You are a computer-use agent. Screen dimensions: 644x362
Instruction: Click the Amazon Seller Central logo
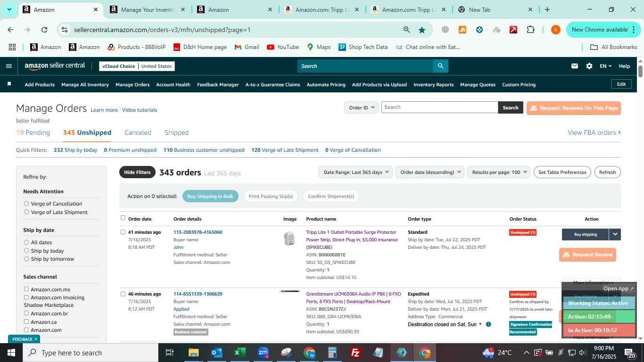tap(55, 66)
